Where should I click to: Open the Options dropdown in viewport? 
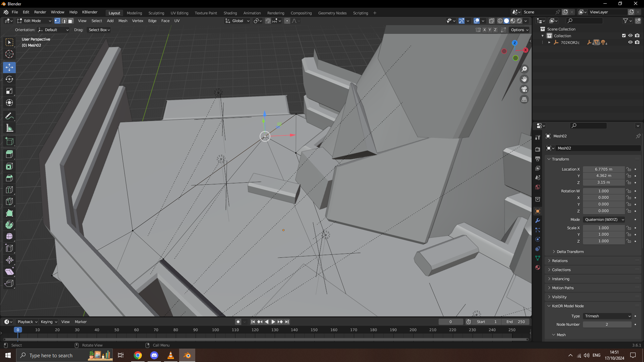(520, 30)
